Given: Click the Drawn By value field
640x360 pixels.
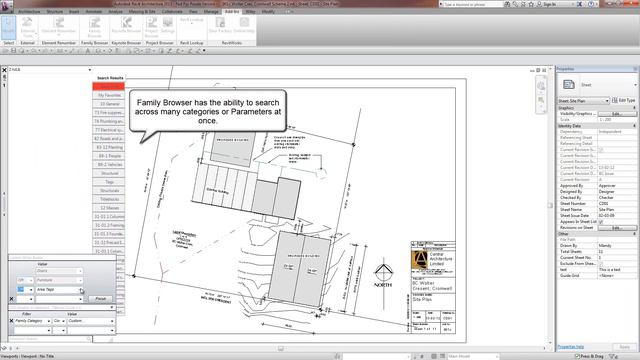Looking at the screenshot, I should pyautogui.click(x=617, y=246).
